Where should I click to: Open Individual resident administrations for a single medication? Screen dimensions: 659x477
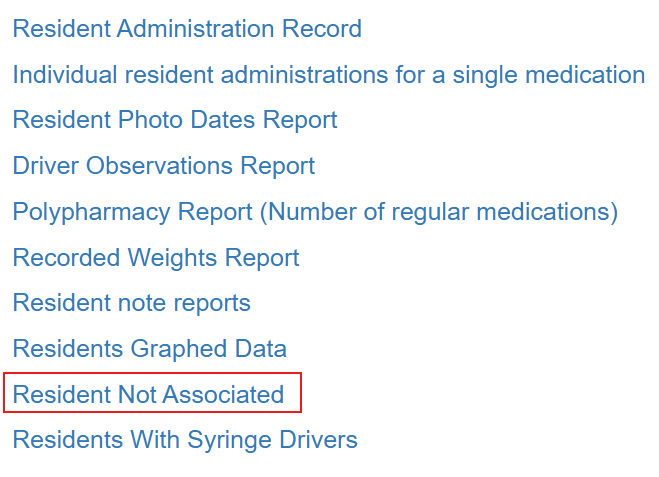[329, 75]
